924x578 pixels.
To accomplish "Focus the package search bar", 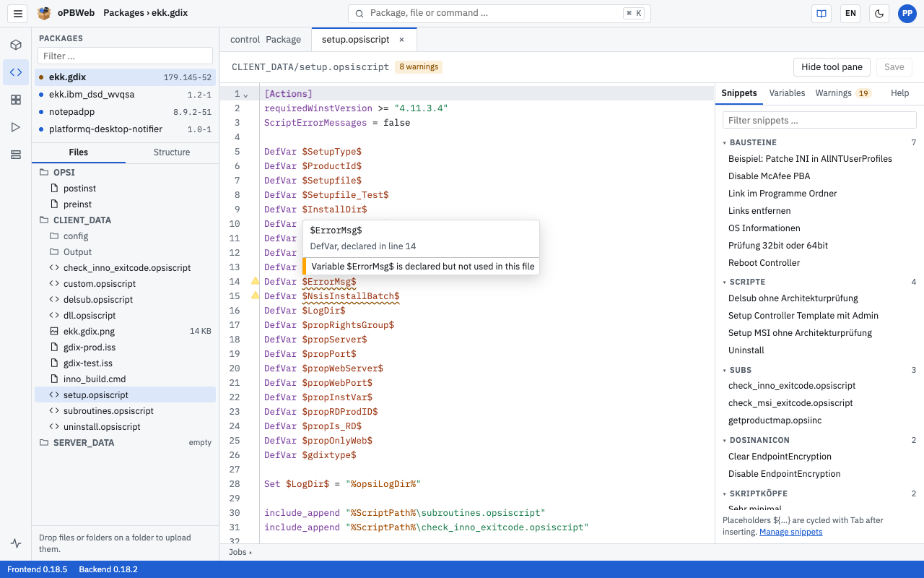I will 500,13.
